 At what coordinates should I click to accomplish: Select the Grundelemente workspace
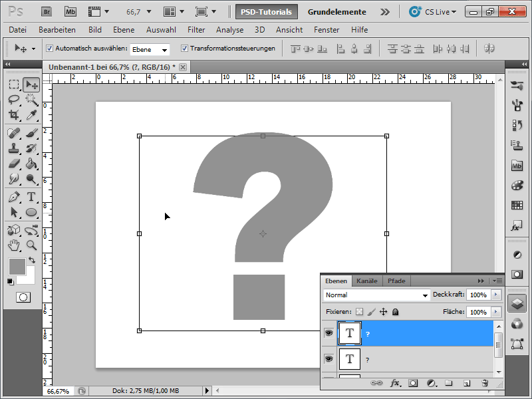click(336, 12)
